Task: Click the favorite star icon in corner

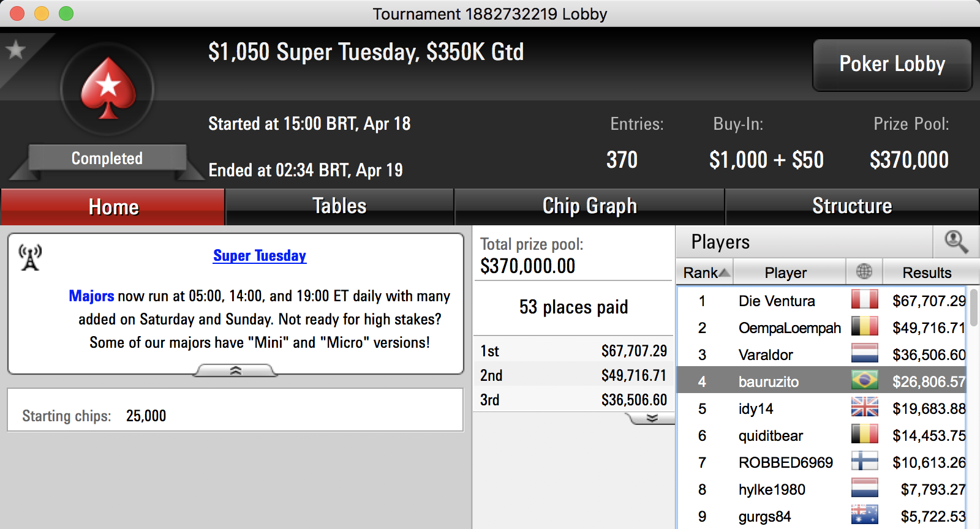Action: [15, 50]
